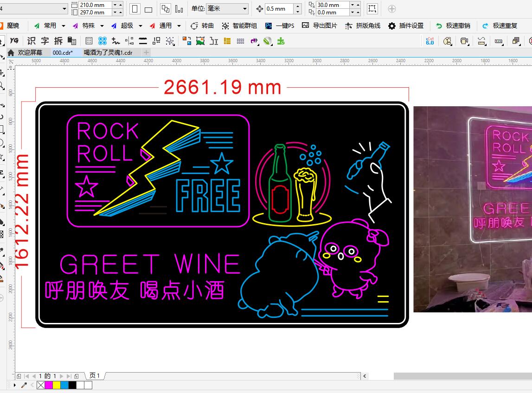
Task: Click the 拆 split tool icon
Action: (x=58, y=41)
